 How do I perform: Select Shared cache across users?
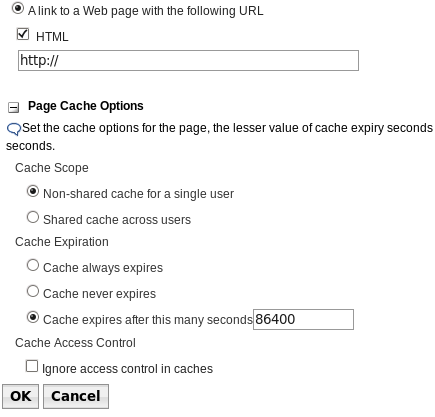click(x=33, y=217)
